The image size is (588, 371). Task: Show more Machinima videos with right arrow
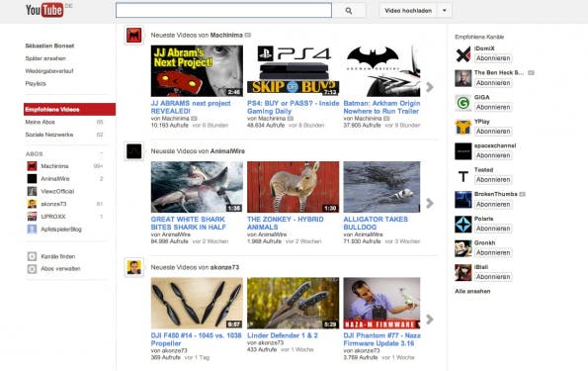(x=430, y=87)
